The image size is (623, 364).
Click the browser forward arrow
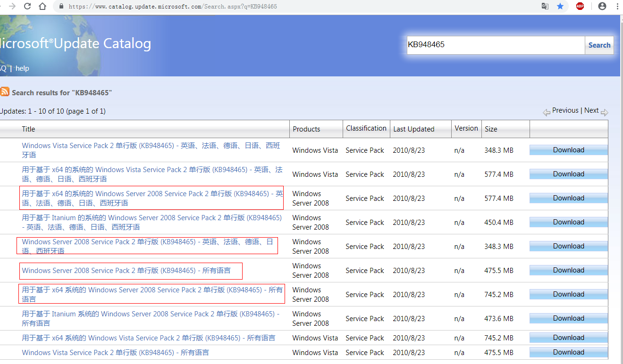tap(12, 6)
